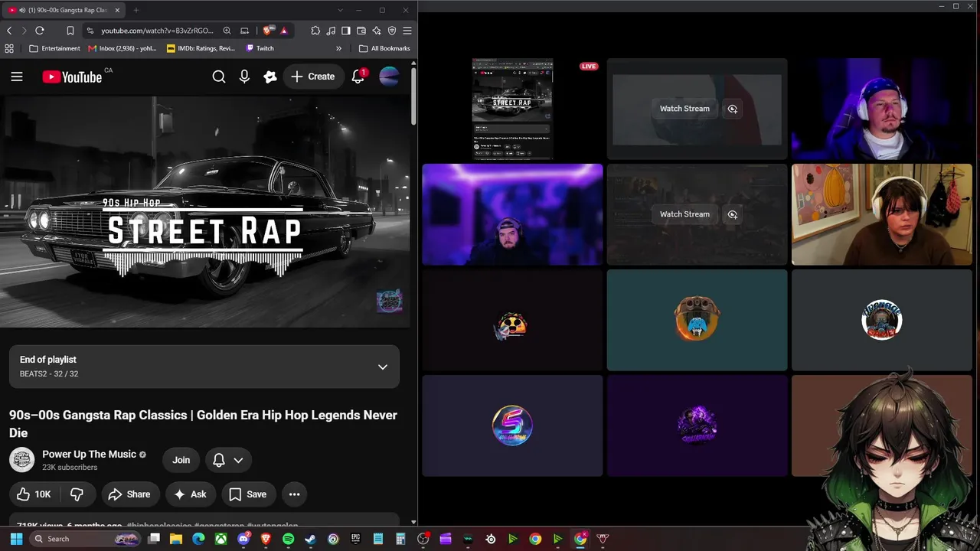Image resolution: width=980 pixels, height=551 pixels.
Task: Open the All Bookmarks folder
Action: point(384,48)
